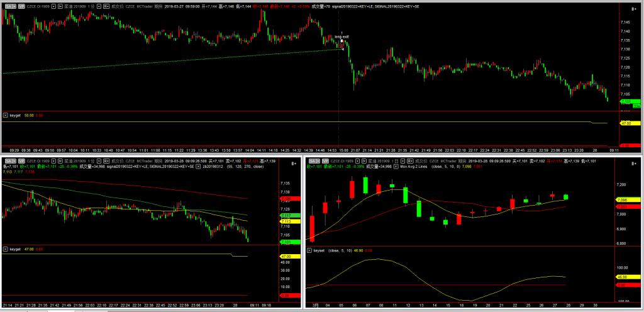This screenshot has width=644, height=312.
Task: Open the SA dropdown in daily chart
Action: [314, 161]
